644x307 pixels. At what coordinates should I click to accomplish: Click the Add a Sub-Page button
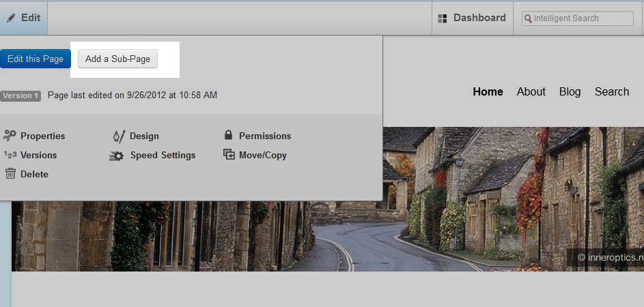click(117, 59)
